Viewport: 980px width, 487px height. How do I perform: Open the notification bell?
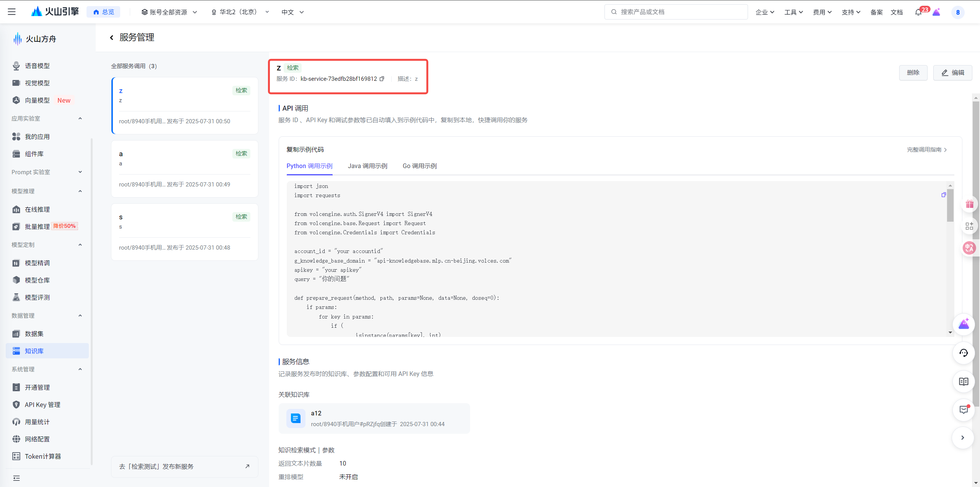click(x=918, y=12)
